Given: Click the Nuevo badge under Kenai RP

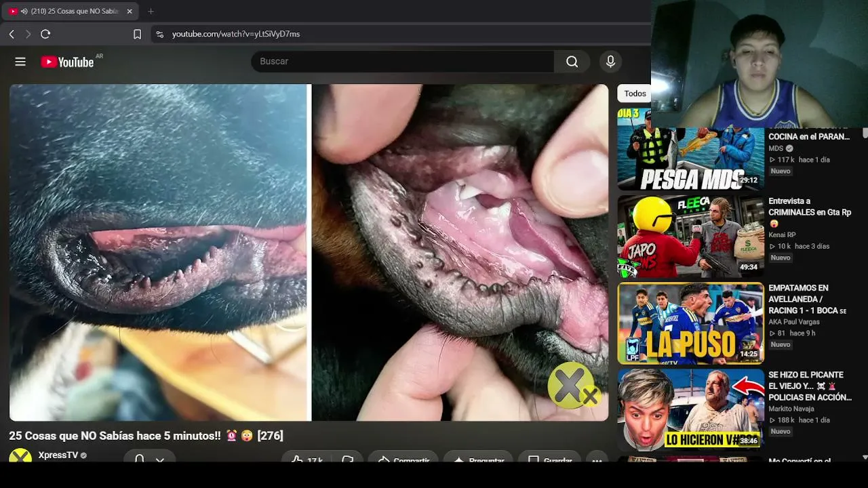Looking at the screenshot, I should (781, 258).
